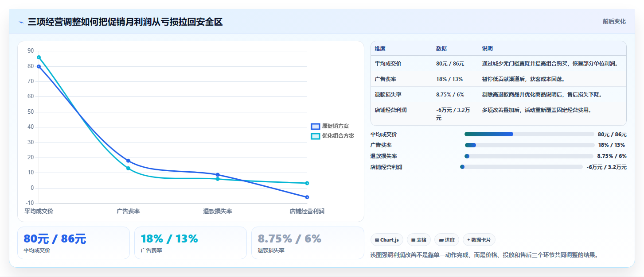Click the cyan data point at 广告费率
The image size is (644, 277).
pos(128,168)
